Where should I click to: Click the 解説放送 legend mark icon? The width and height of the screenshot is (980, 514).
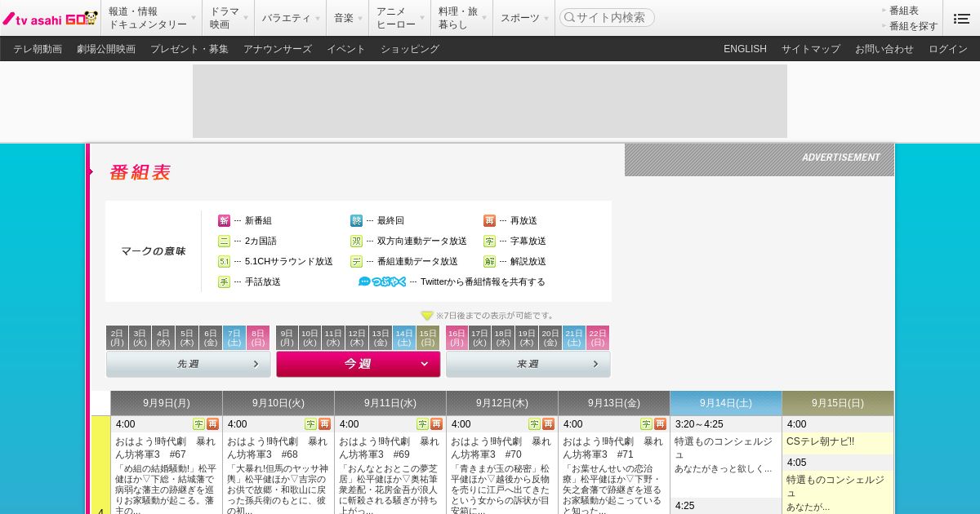[489, 262]
